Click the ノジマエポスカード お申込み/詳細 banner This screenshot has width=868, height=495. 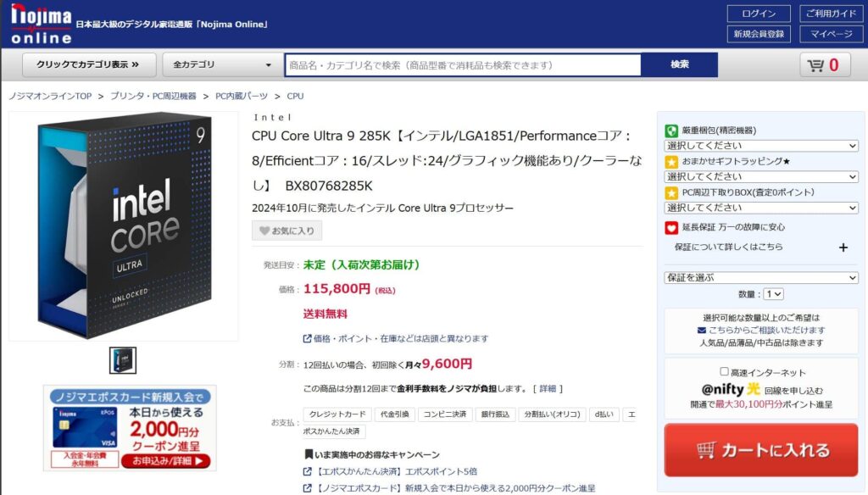tap(130, 428)
